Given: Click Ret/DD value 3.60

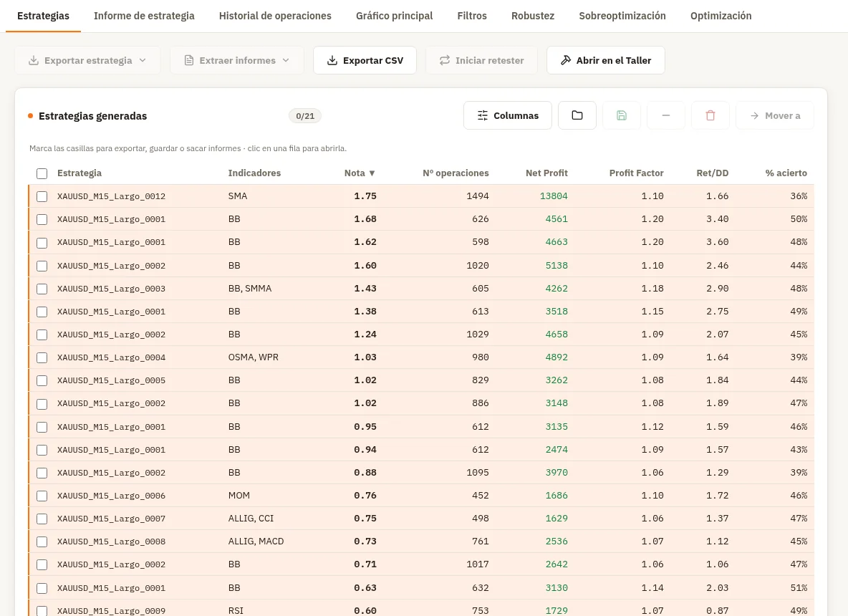Looking at the screenshot, I should [717, 242].
